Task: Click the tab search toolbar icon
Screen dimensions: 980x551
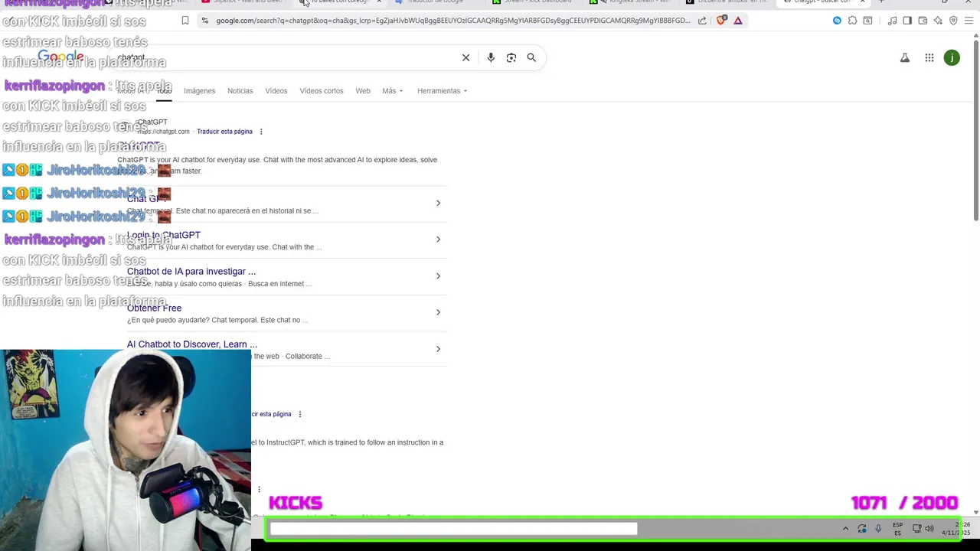Action: tap(867, 21)
